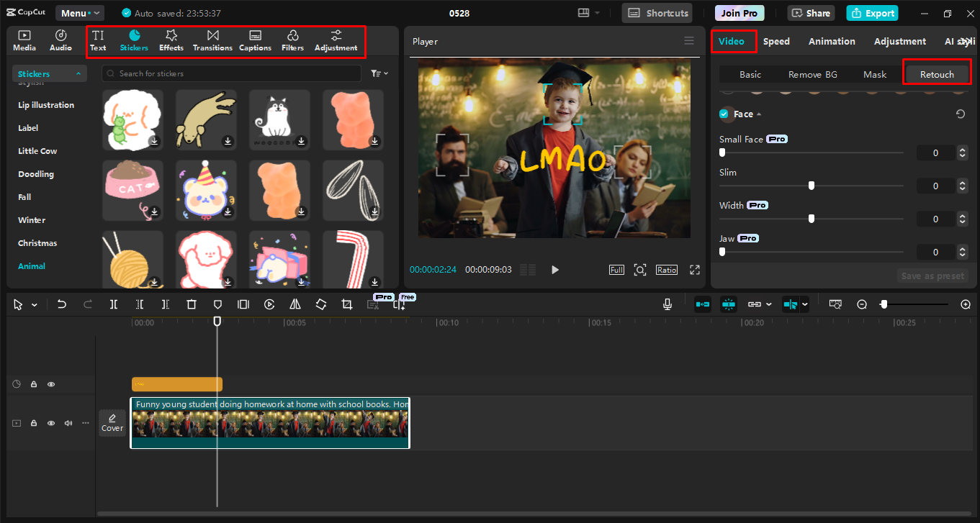
Task: Expand the linkage dropdown arrow
Action: point(768,305)
